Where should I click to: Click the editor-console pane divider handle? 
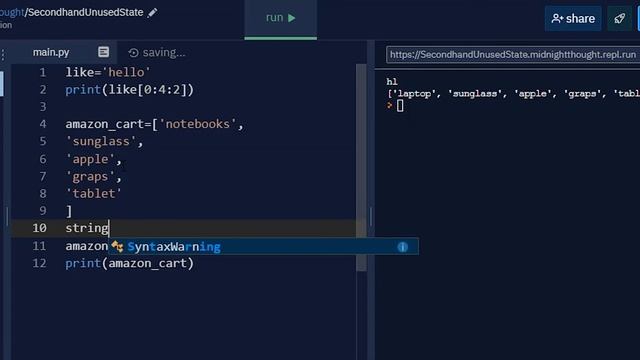tap(371, 216)
